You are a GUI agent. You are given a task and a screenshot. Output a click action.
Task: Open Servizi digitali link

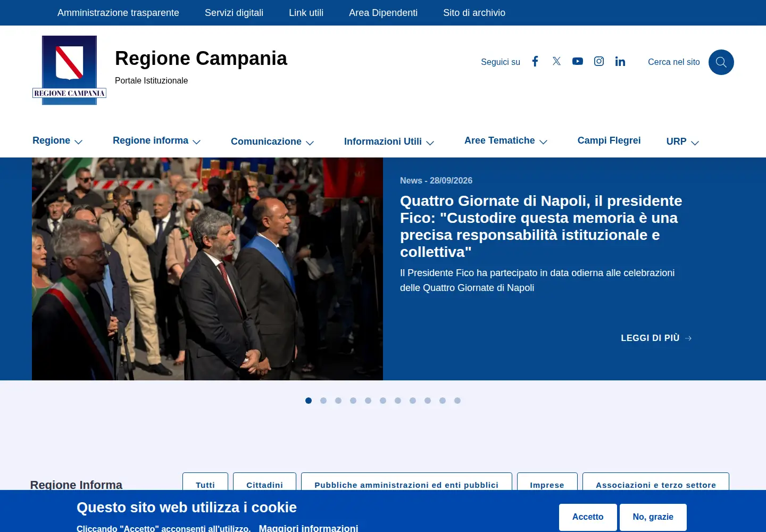pos(234,13)
